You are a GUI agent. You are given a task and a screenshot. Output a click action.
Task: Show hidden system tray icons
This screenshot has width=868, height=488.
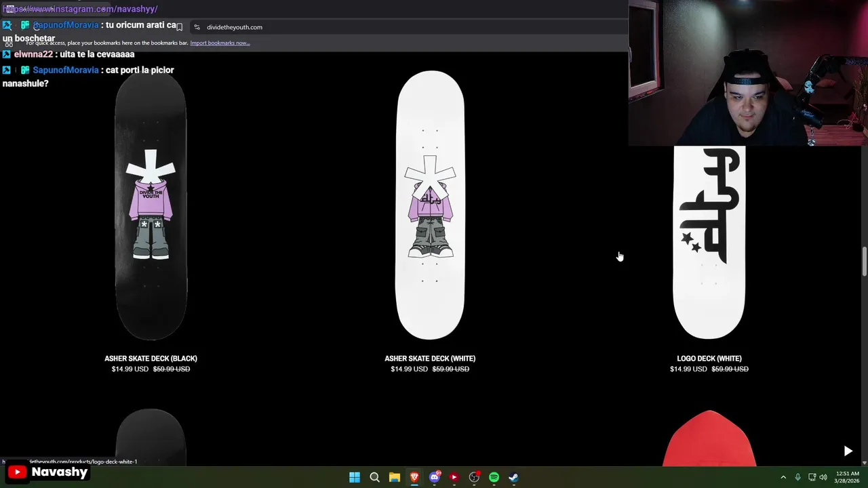point(783,477)
